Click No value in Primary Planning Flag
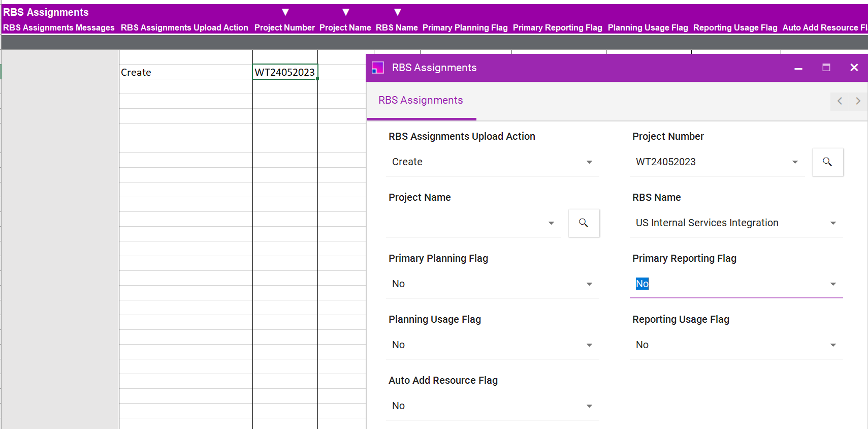 tap(399, 284)
